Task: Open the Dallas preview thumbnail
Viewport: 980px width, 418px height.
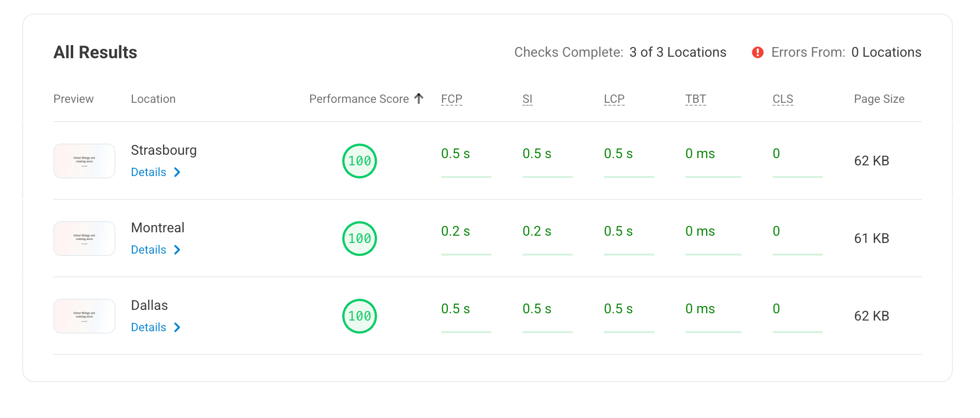Action: tap(84, 316)
